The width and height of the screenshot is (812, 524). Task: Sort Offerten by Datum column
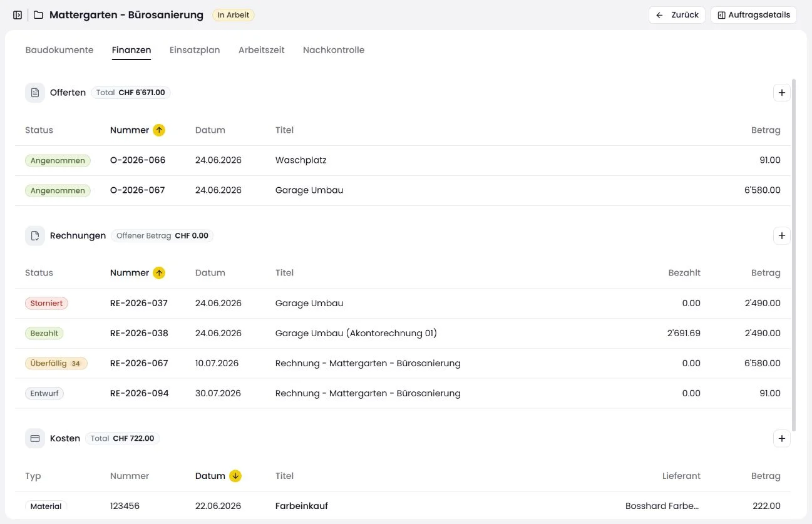[210, 130]
